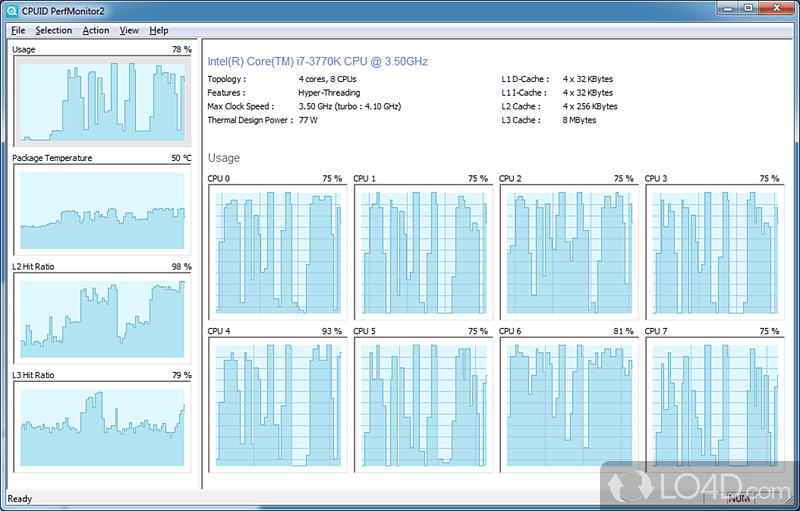
Task: Click the '98 %' L2 hit ratio value
Action: 182,267
